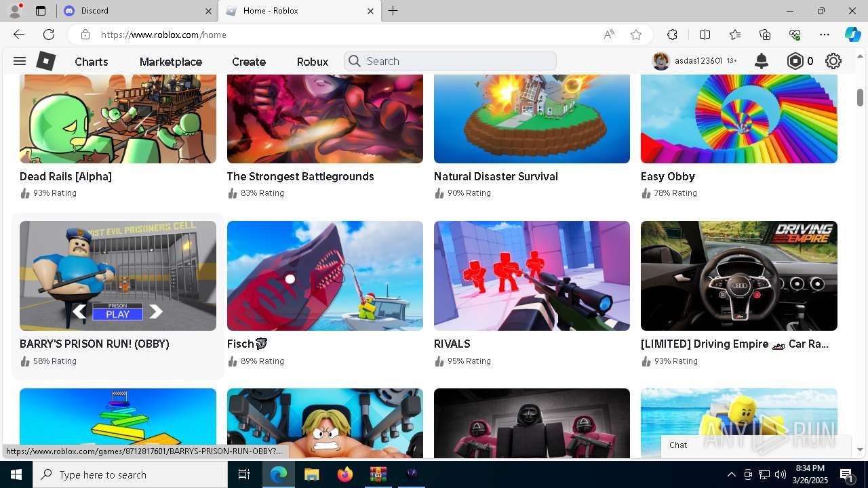Click scrollbar down arrow
Screen dimensions: 868x488
click(x=860, y=450)
